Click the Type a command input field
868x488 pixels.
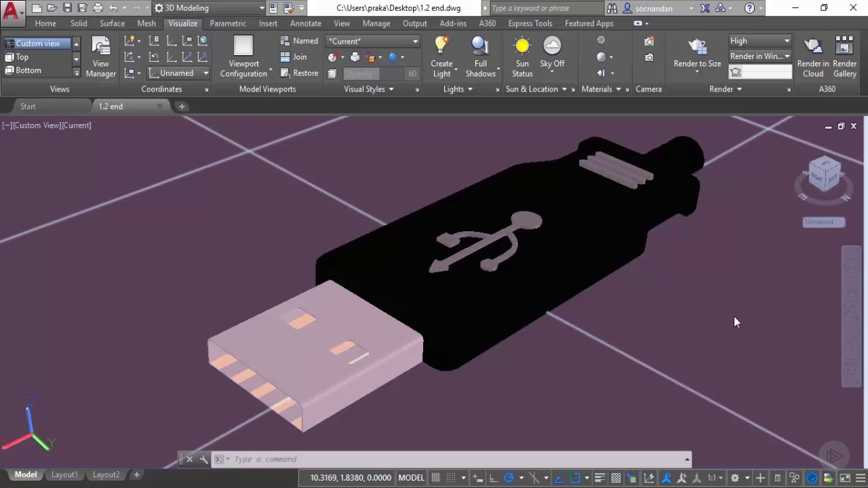[x=454, y=460]
